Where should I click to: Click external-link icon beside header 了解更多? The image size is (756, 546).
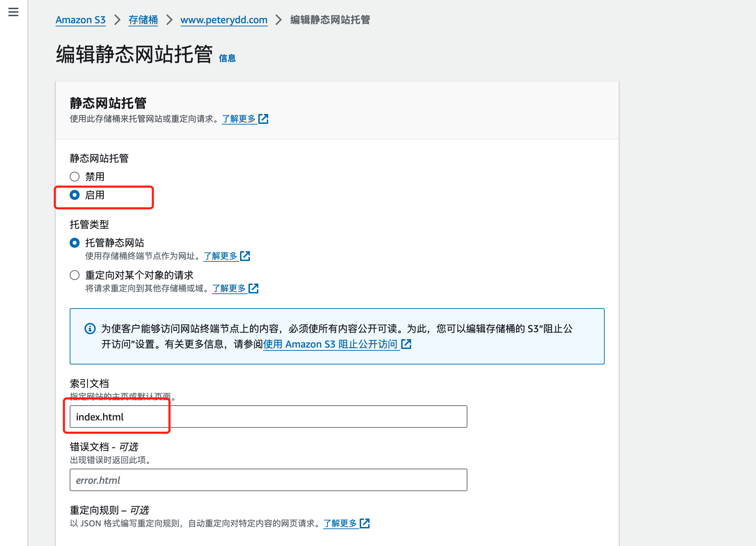[x=263, y=119]
